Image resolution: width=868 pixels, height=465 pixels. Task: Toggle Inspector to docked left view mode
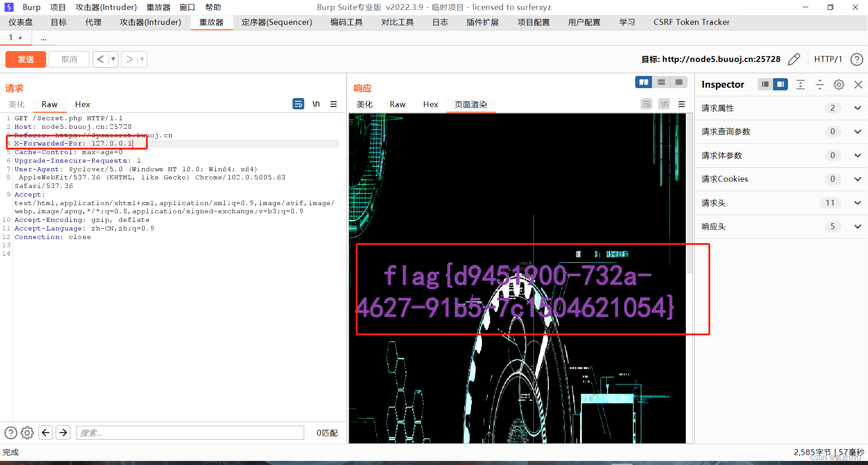765,85
